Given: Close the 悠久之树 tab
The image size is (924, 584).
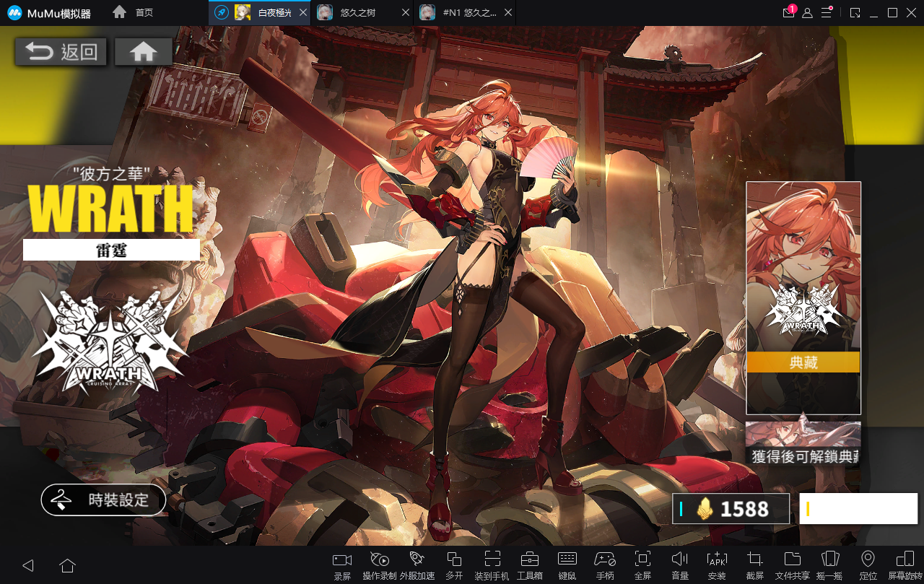Looking at the screenshot, I should pyautogui.click(x=405, y=13).
